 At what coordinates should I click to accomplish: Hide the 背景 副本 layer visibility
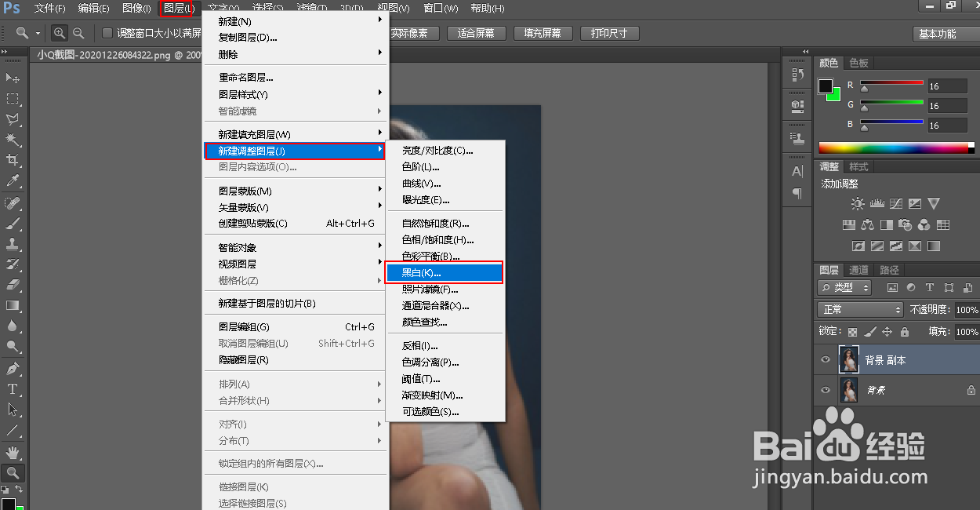(825, 359)
